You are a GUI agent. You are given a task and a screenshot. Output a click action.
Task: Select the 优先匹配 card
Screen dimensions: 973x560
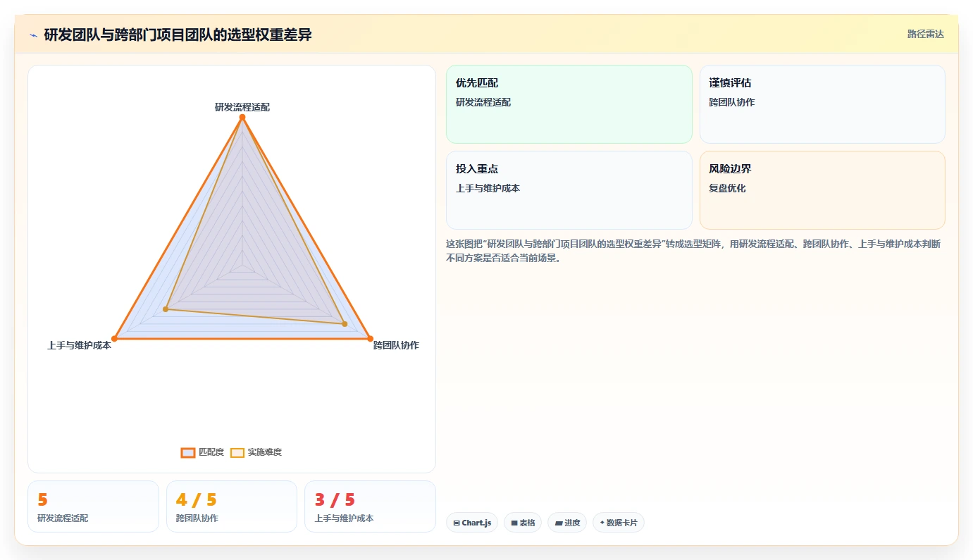[569, 104]
